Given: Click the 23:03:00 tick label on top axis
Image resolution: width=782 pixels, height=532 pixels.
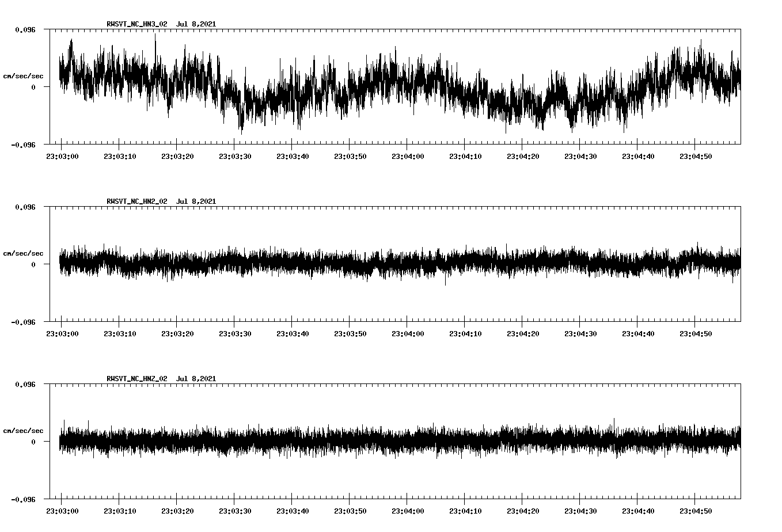Looking at the screenshot, I should (63, 154).
